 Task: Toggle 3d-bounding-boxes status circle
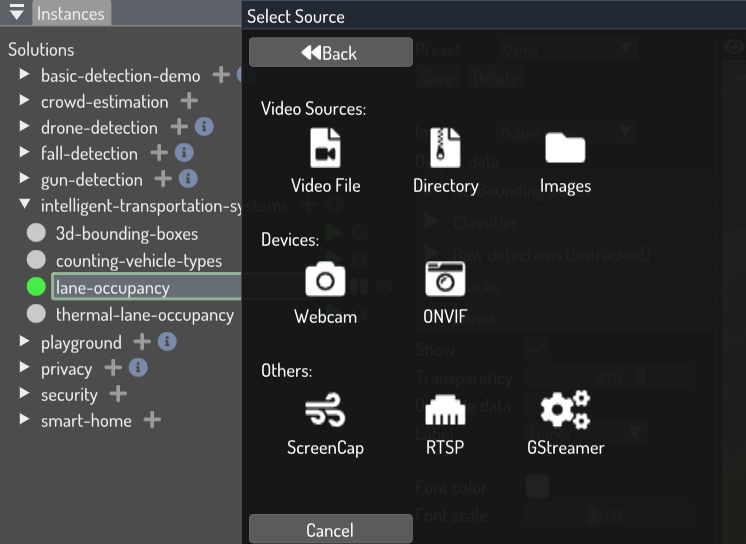pos(36,233)
